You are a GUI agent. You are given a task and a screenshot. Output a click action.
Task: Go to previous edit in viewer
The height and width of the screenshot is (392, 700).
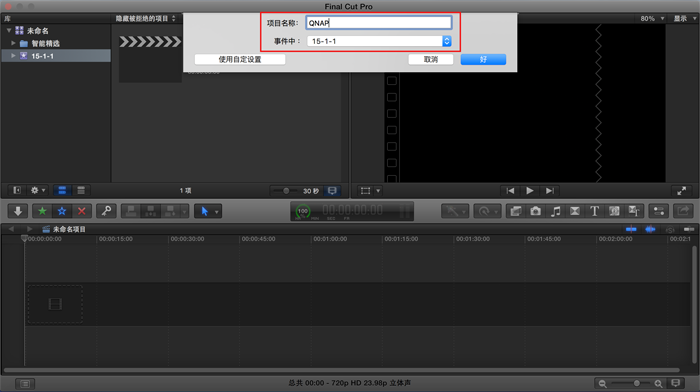[x=510, y=191]
